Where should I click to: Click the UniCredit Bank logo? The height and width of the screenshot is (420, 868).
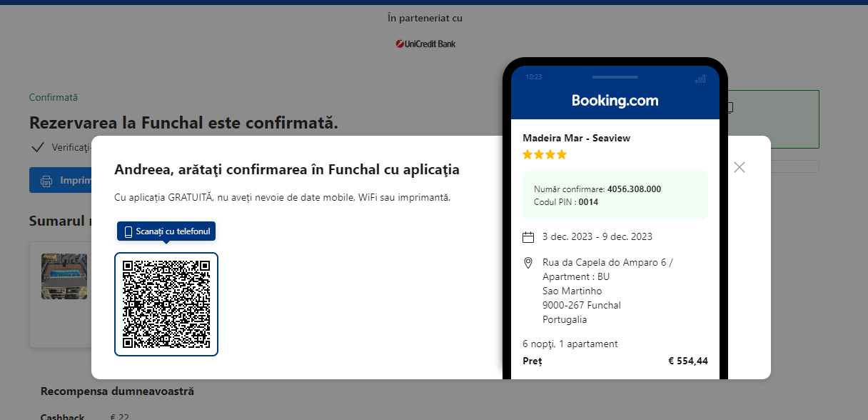coord(425,44)
